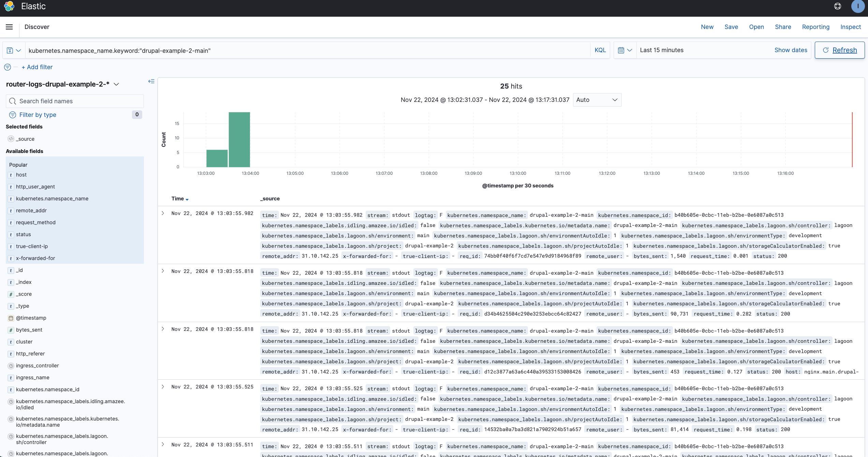Open the saved query menu icon
The height and width of the screenshot is (457, 868).
(14, 50)
